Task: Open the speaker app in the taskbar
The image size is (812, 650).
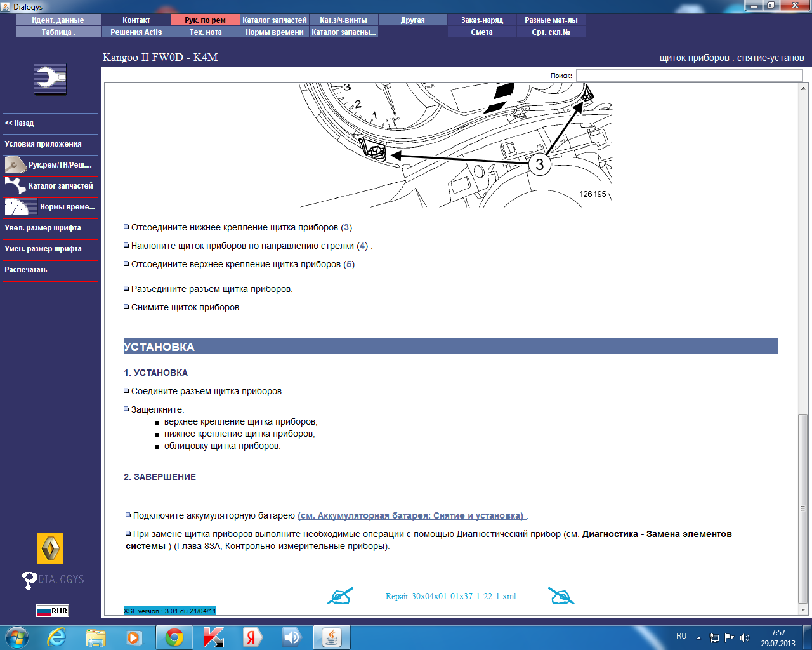Action: [291, 637]
